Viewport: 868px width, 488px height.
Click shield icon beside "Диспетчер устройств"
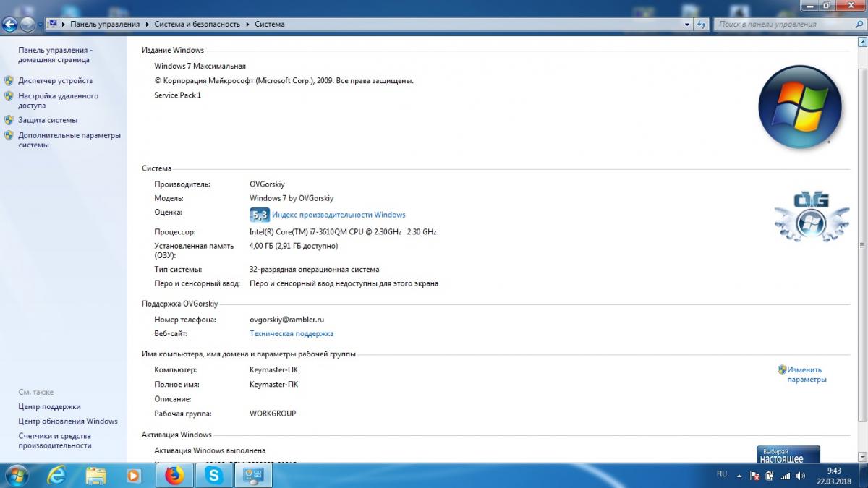pyautogui.click(x=9, y=80)
